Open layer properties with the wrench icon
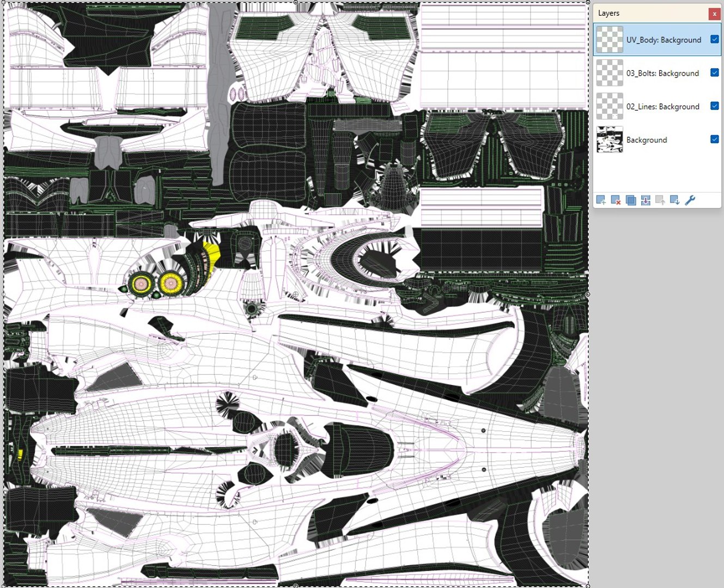Image resolution: width=724 pixels, height=588 pixels. [x=690, y=200]
